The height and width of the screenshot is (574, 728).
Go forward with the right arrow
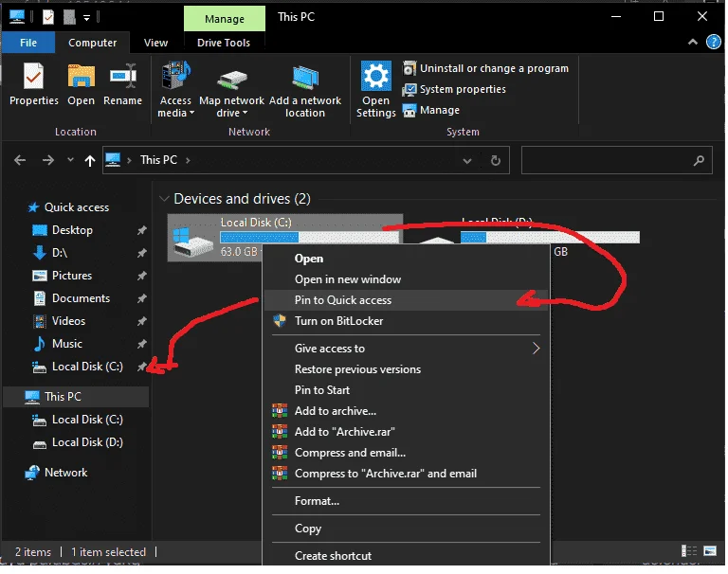click(x=47, y=161)
